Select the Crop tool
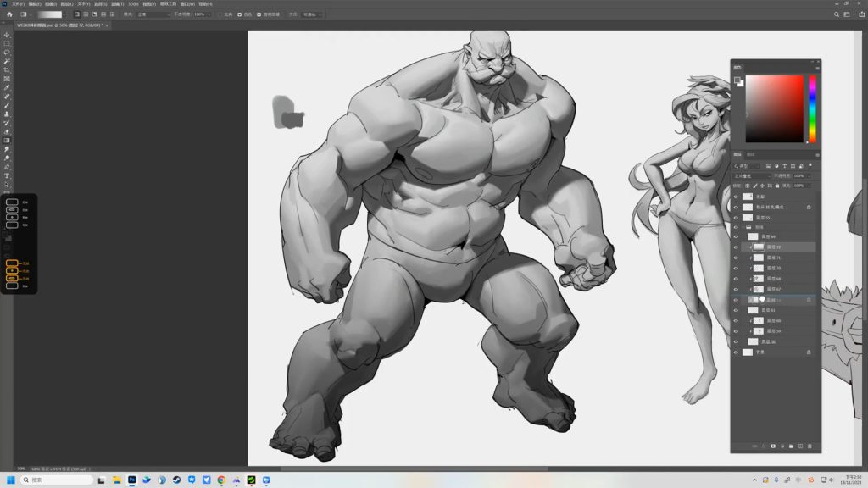The image size is (868, 488). [7, 70]
